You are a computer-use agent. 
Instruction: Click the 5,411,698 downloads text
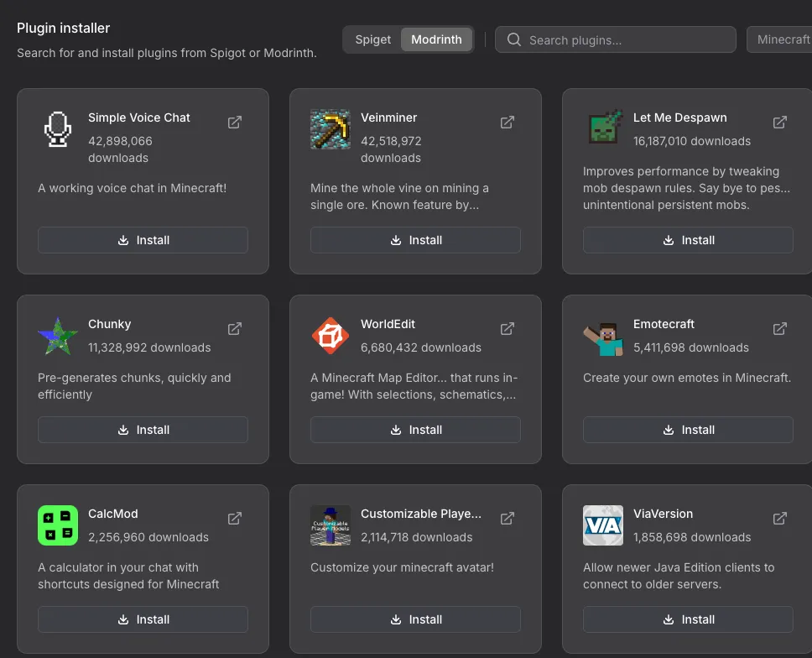point(691,347)
